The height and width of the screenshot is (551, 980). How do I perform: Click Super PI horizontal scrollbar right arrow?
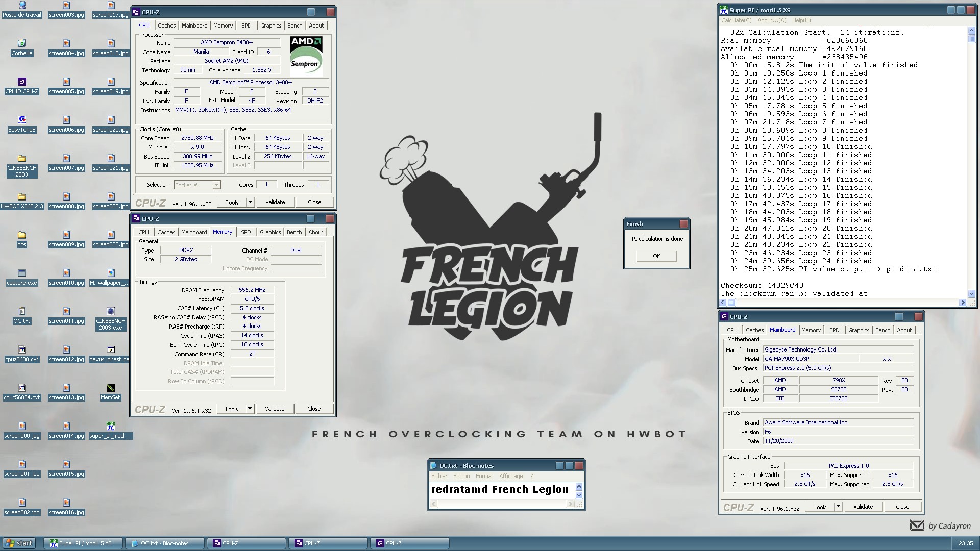pyautogui.click(x=963, y=303)
